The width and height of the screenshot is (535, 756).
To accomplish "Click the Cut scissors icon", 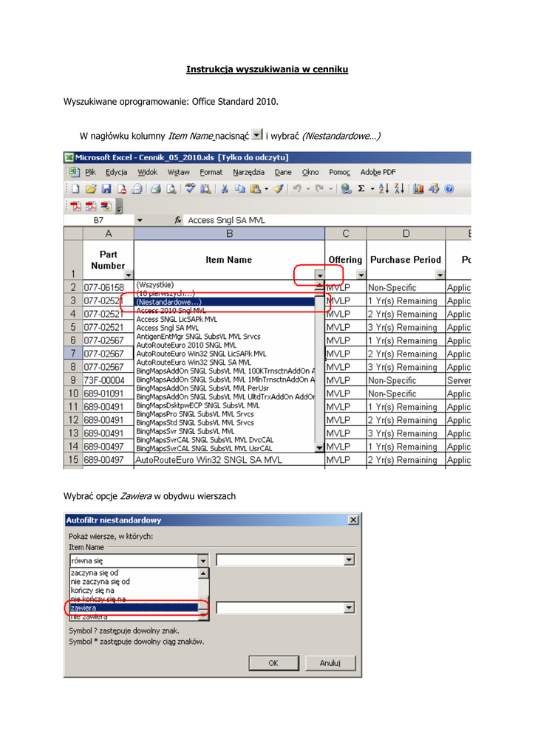I will [x=224, y=189].
